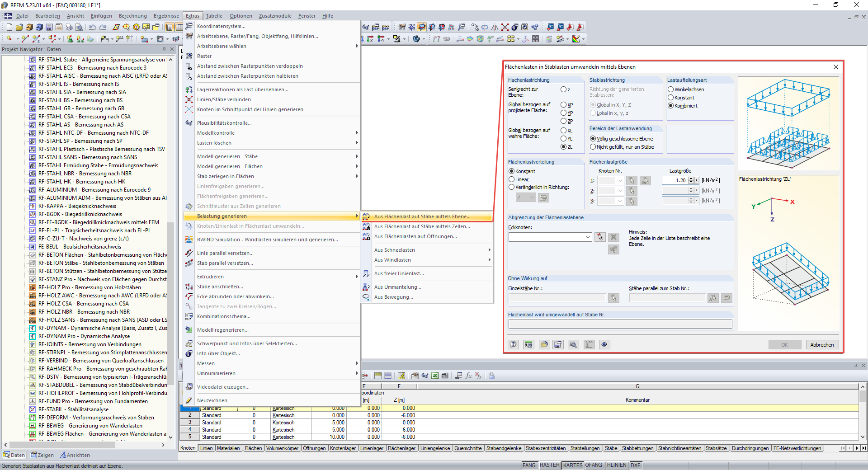Viewport: 868px width, 470px height.
Task: Click the Zeigen navigator tab button
Action: coord(42,455)
